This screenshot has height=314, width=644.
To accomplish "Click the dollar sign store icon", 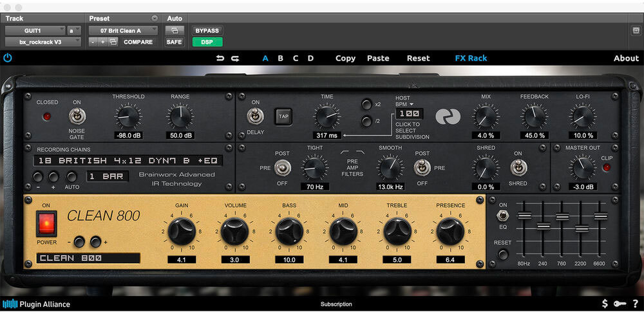I will (605, 304).
